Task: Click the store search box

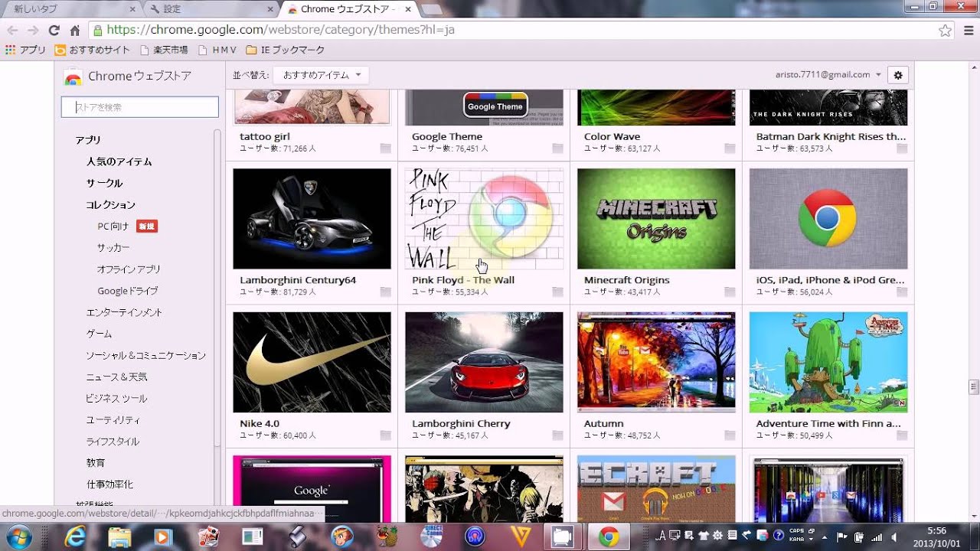Action: pyautogui.click(x=140, y=107)
